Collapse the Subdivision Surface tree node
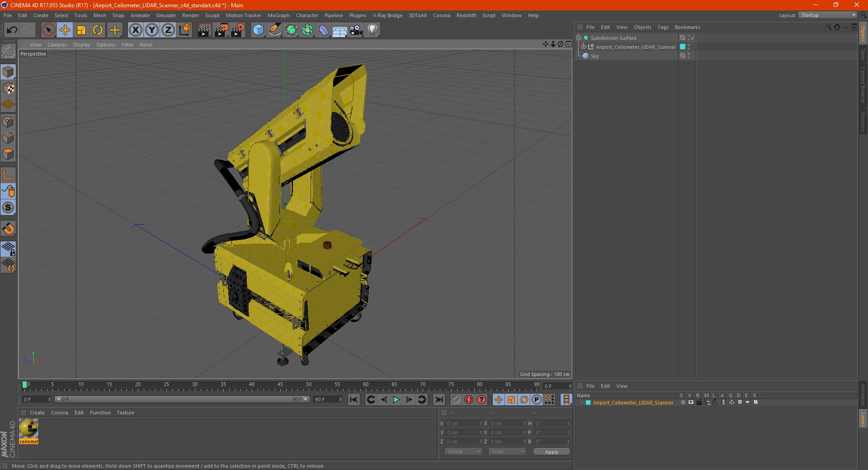Screen dimensions: 868x470 [x=578, y=38]
